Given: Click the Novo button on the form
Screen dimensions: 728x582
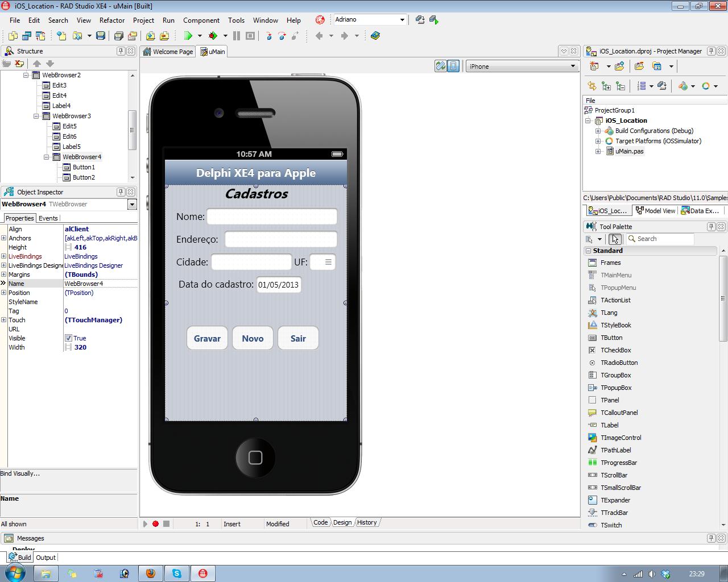Looking at the screenshot, I should (x=253, y=338).
